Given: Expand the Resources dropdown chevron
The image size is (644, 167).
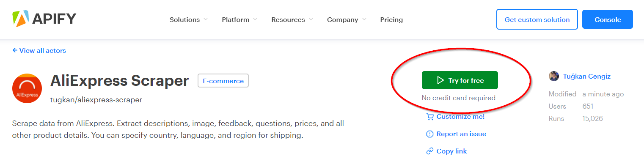Looking at the screenshot, I should pos(311,19).
